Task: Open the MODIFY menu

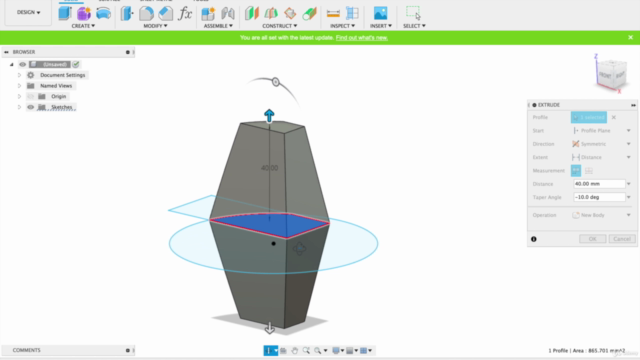Action: click(x=155, y=26)
